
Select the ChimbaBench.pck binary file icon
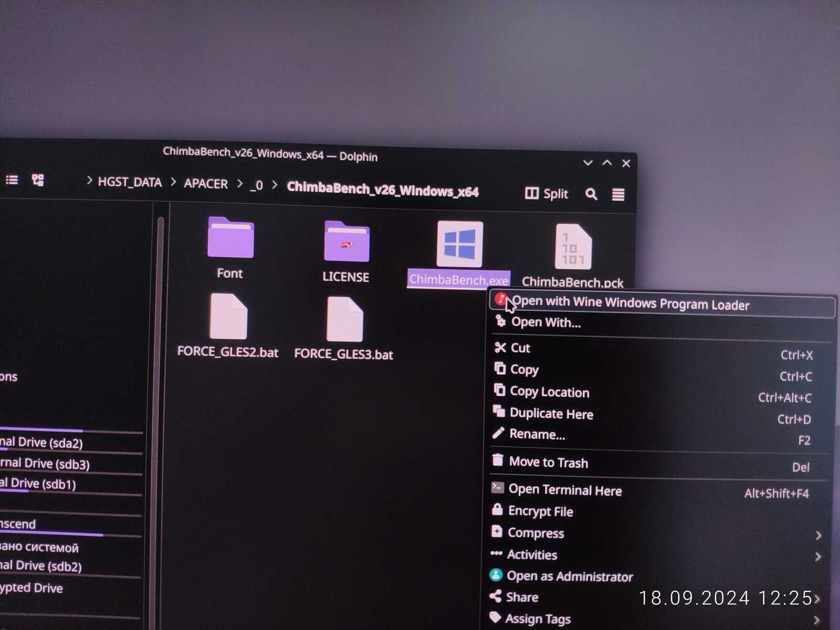[x=573, y=247]
